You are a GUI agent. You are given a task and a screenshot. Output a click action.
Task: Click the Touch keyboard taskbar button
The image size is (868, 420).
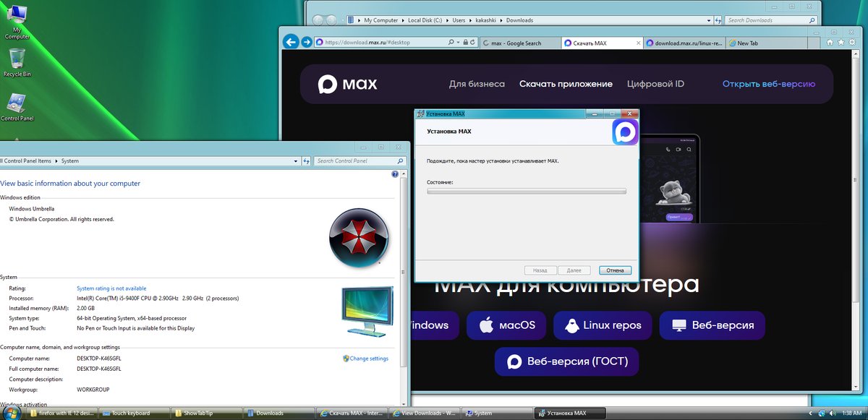point(135,413)
